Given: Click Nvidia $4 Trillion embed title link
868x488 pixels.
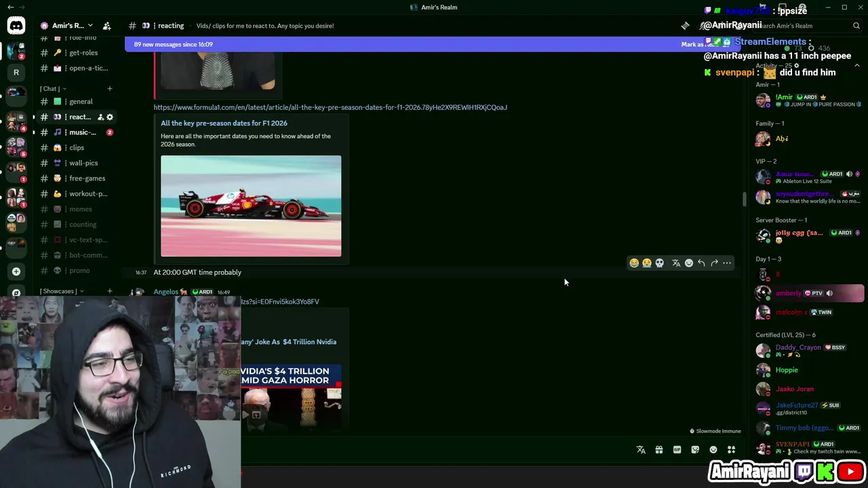Looking at the screenshot, I should pos(289,342).
